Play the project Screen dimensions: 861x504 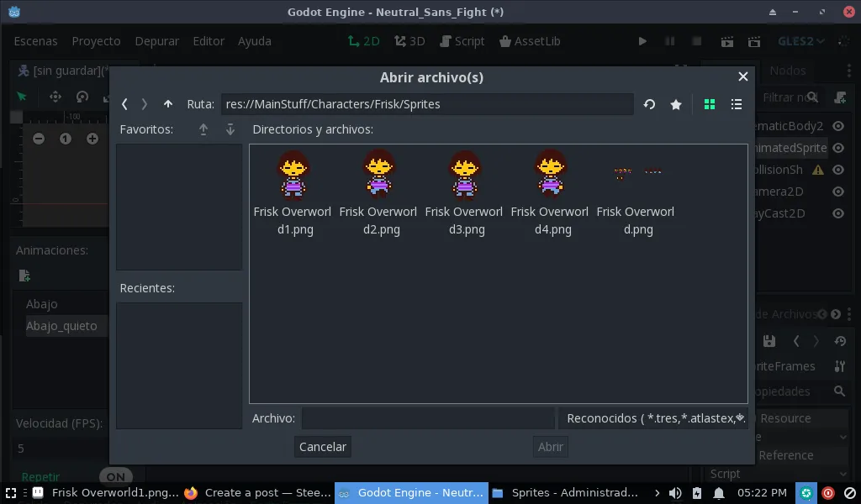(642, 41)
